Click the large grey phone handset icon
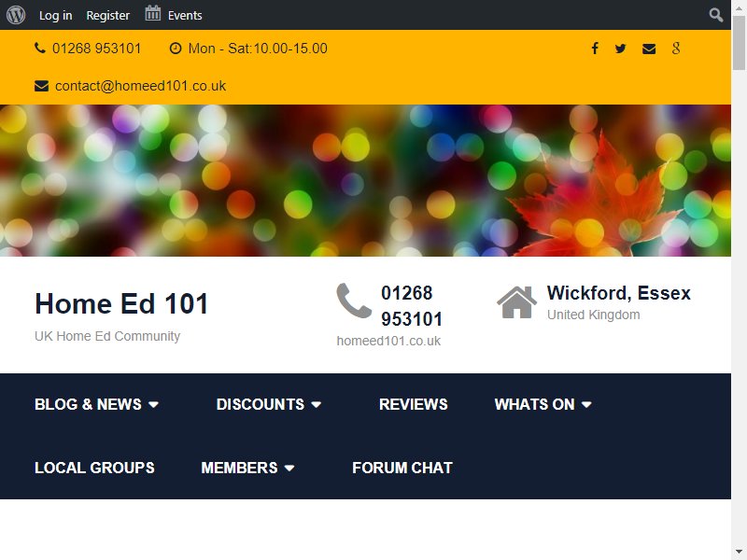 point(354,301)
